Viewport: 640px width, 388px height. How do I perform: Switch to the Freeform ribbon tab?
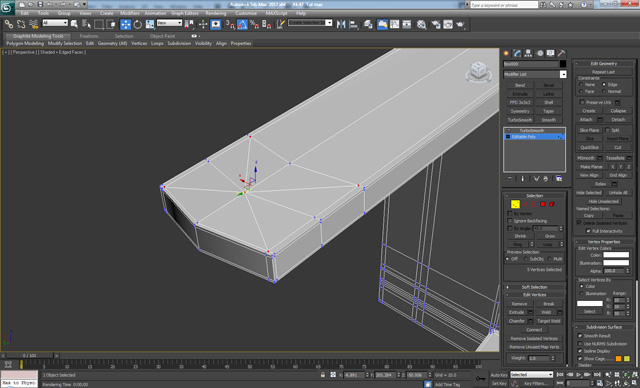pos(89,36)
